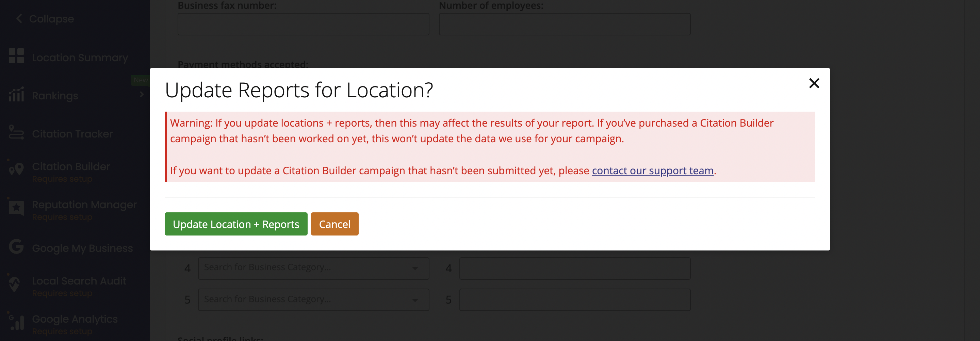
Task: Click the Update Reports for Location? heading
Action: (299, 90)
